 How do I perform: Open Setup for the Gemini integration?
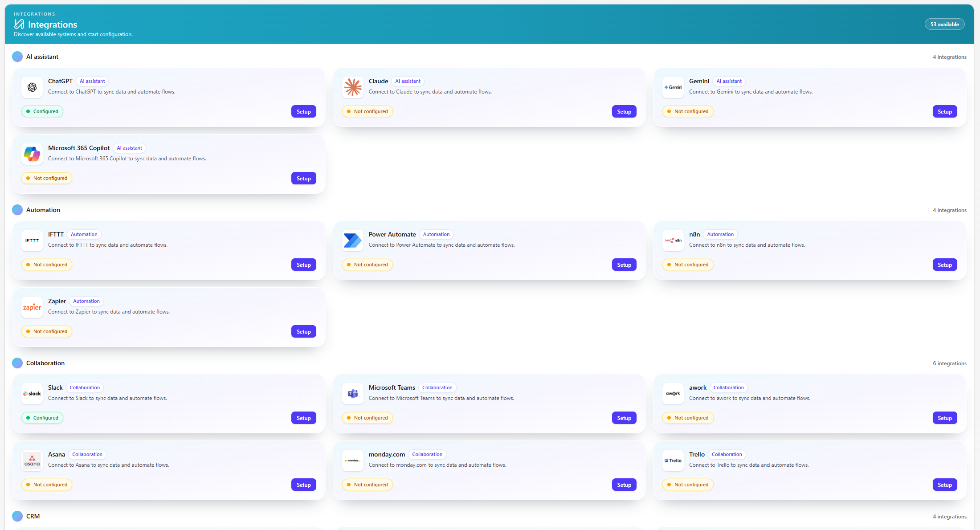(945, 111)
